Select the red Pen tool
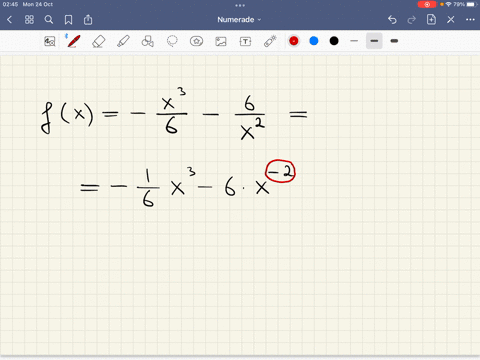 pos(74,41)
